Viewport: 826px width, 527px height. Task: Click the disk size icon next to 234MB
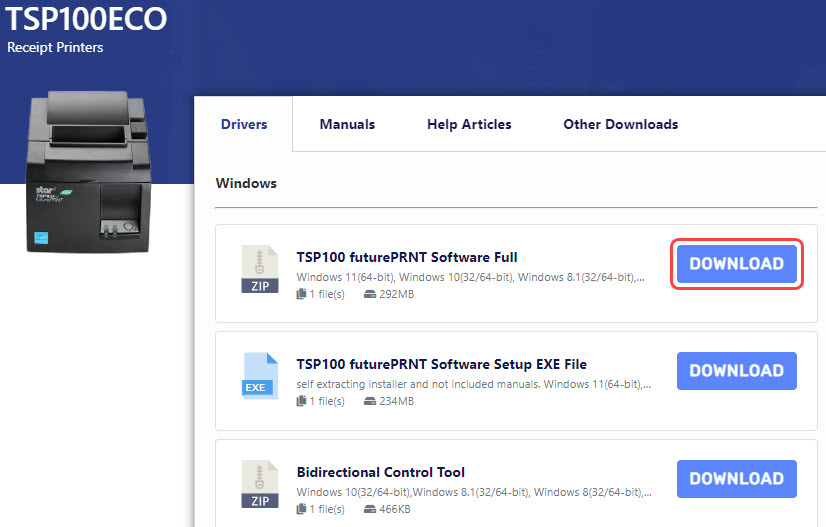coord(369,401)
